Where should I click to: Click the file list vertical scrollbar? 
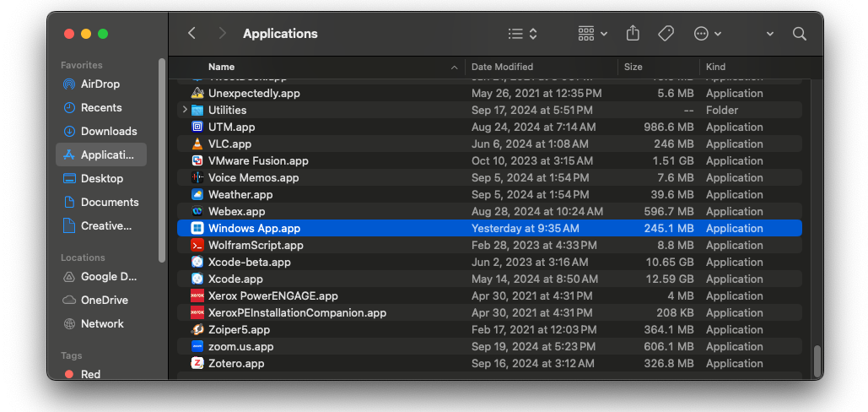[817, 360]
